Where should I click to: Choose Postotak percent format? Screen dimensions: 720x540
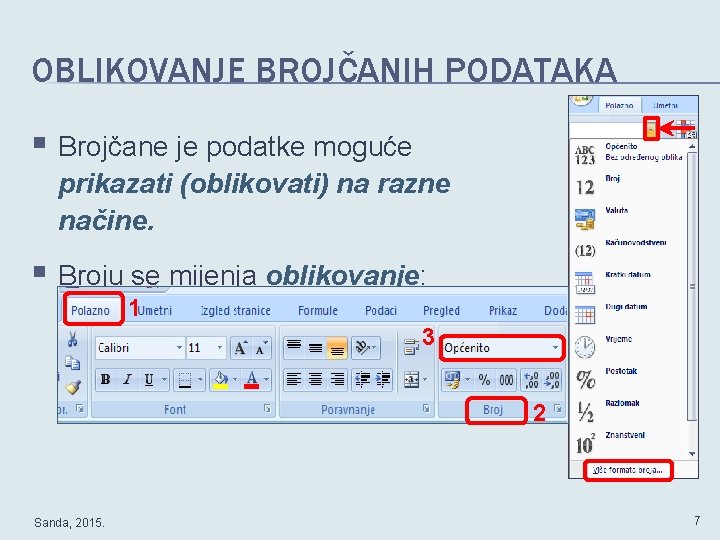point(628,378)
